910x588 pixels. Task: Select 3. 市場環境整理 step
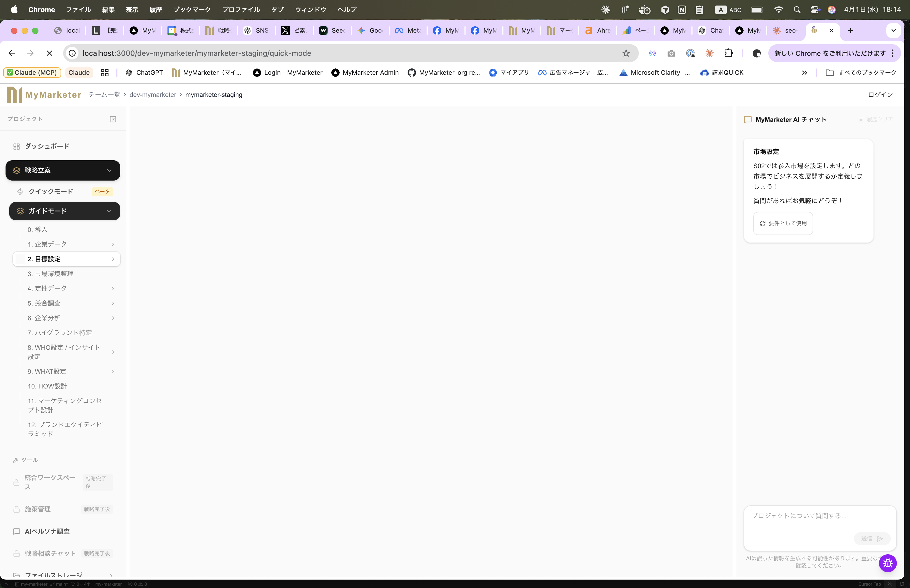pos(50,274)
